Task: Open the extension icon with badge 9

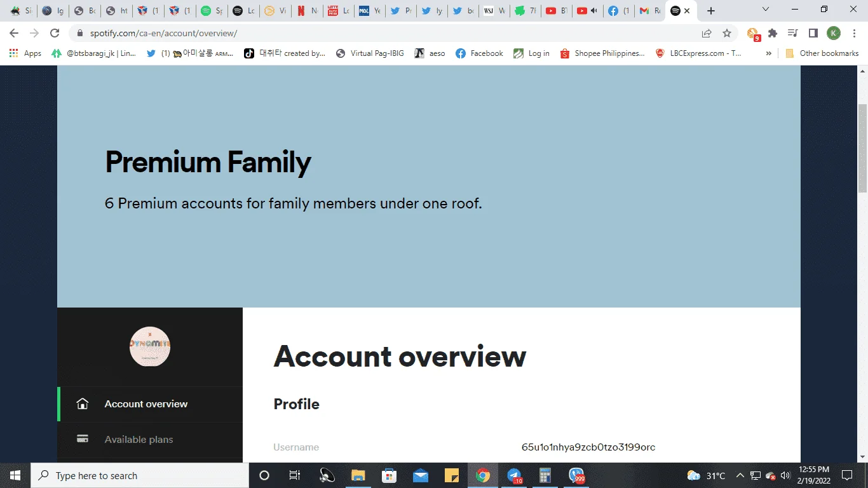Action: [753, 34]
